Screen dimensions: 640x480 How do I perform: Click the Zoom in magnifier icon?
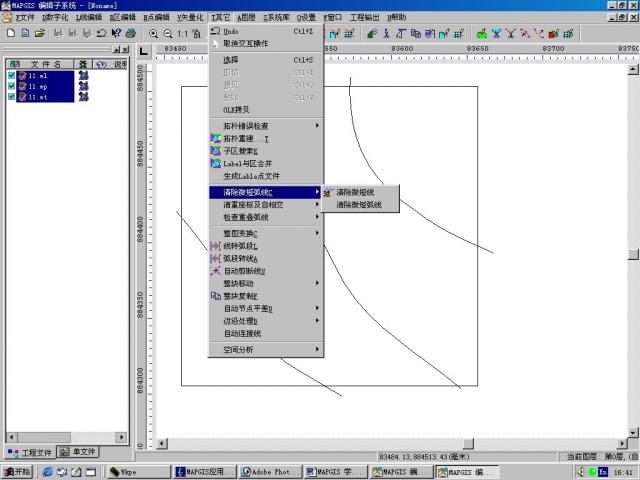153,33
